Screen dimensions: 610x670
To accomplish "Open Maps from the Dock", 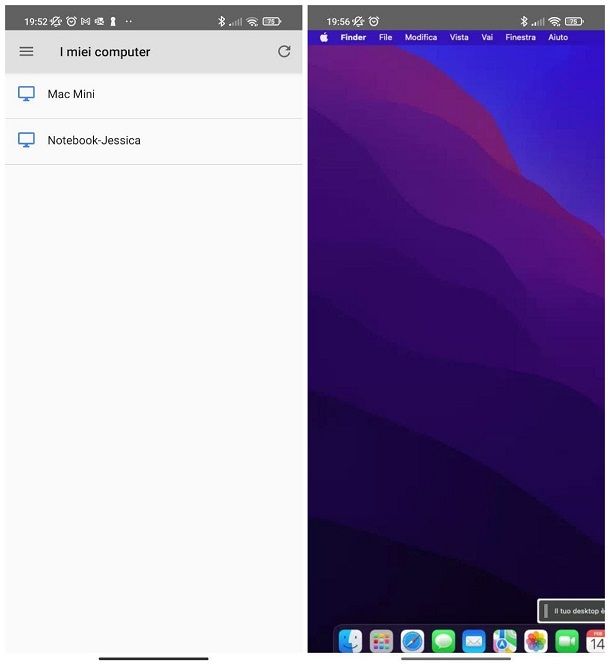I will pos(505,641).
